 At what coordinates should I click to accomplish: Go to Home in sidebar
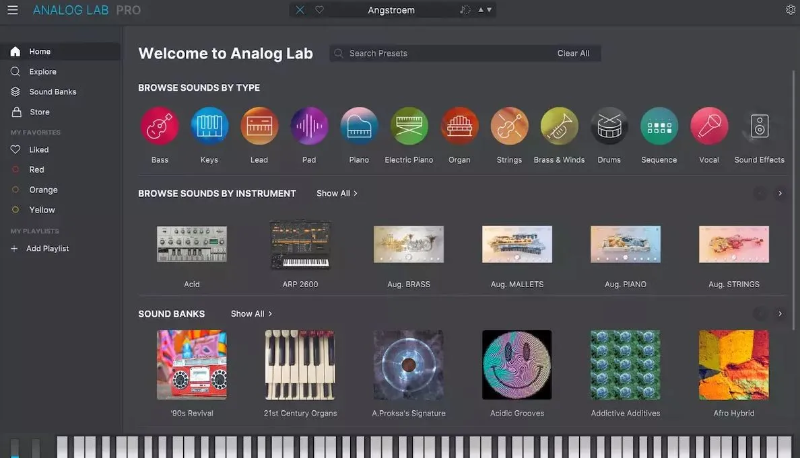(60, 52)
